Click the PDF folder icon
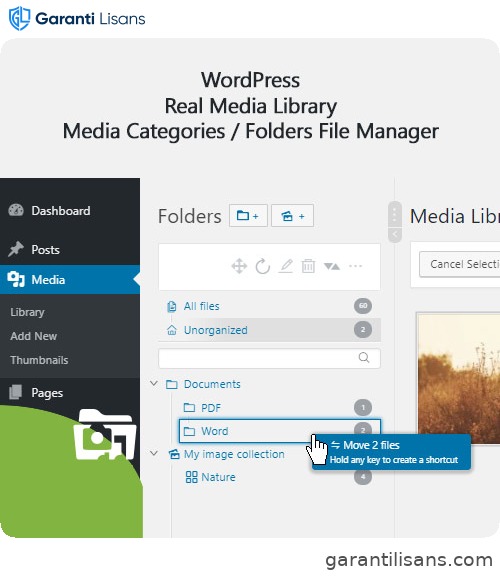Image resolution: width=500 pixels, height=576 pixels. pyautogui.click(x=189, y=407)
